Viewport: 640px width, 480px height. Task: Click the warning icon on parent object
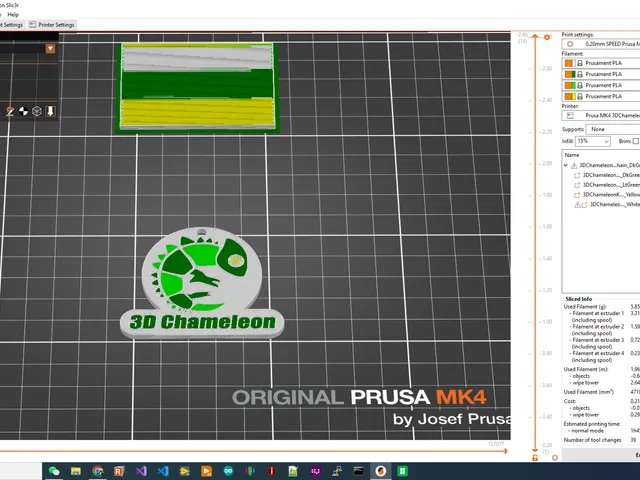point(574,165)
